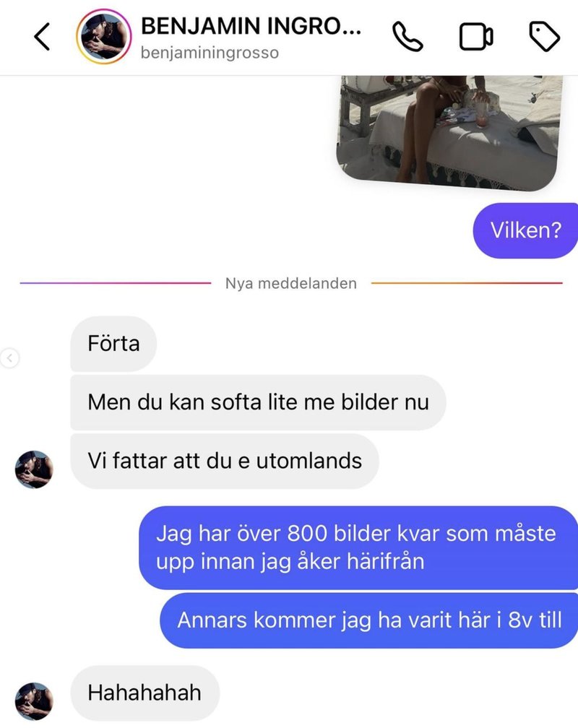
Task: Tap sender avatar beside Hahahahah message
Action: tap(34, 701)
